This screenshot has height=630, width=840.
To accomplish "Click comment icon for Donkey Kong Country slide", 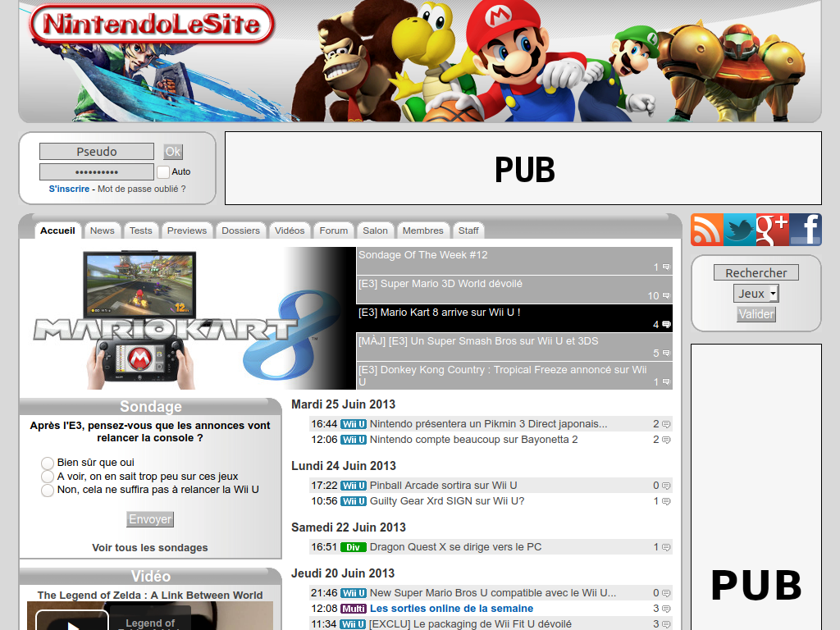I will click(x=666, y=382).
